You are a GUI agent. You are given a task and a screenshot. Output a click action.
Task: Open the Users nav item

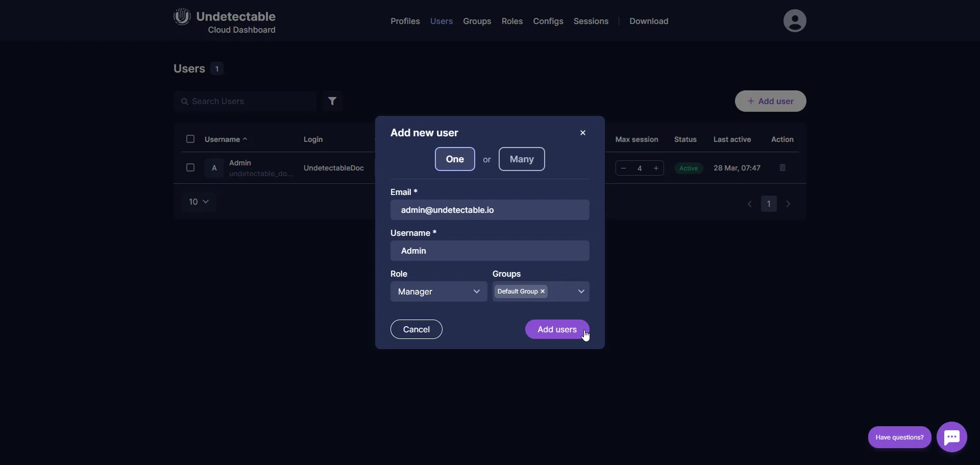[x=442, y=21]
